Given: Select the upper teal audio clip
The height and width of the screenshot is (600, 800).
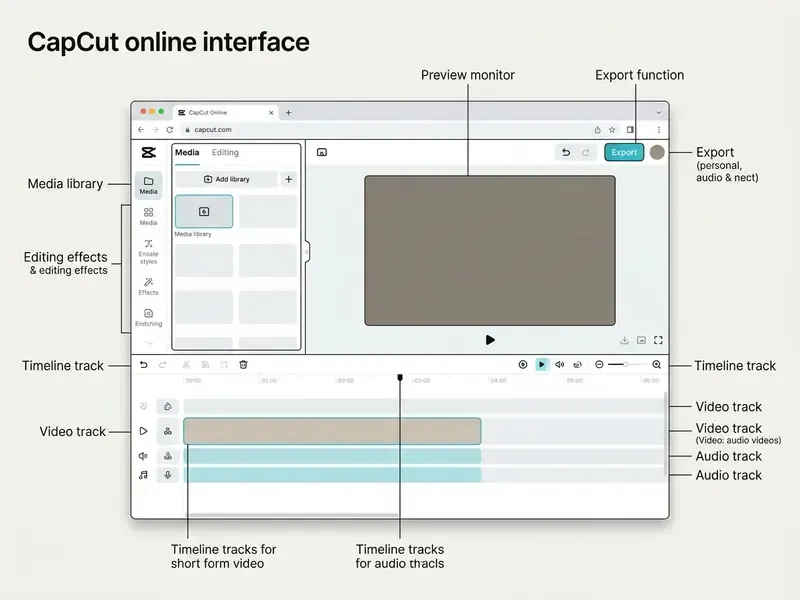Looking at the screenshot, I should click(x=332, y=456).
